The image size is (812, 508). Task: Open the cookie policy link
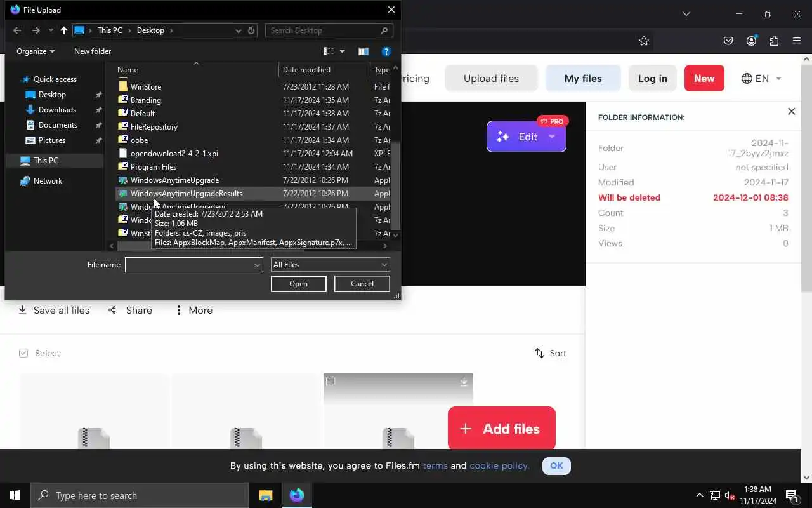click(499, 465)
